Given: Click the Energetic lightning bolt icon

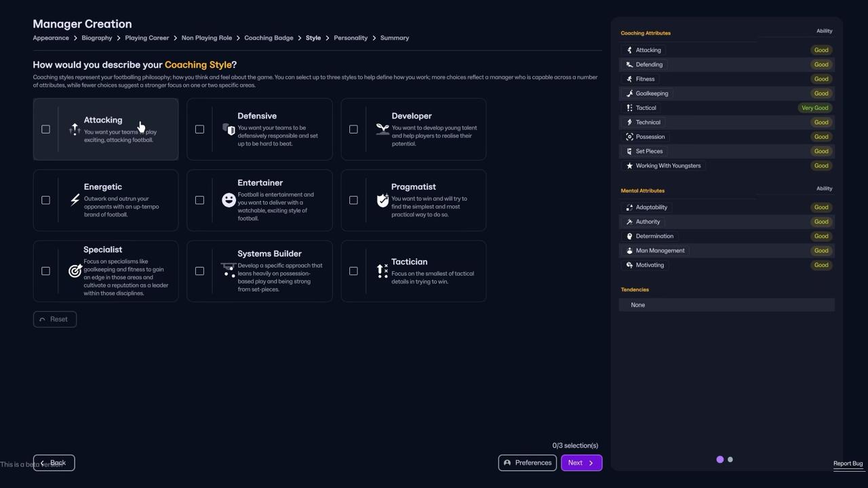Looking at the screenshot, I should pos(75,200).
